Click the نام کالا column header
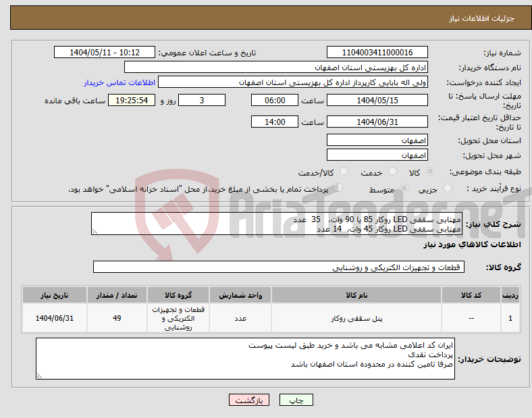 click(356, 295)
